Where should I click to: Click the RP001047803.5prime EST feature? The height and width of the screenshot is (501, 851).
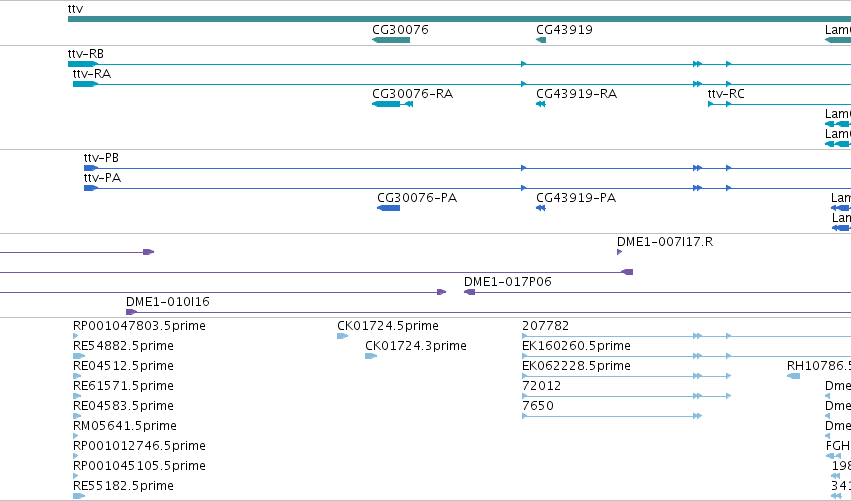pyautogui.click(x=75, y=336)
